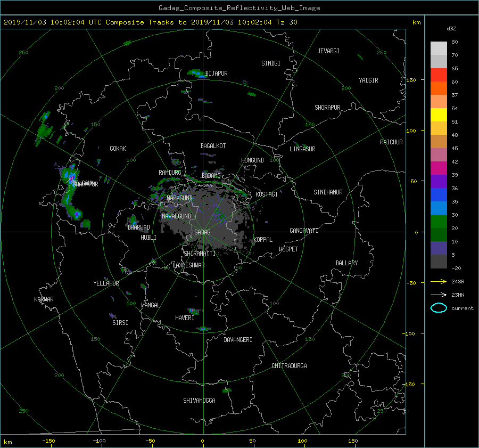Select the SIRSI city label
The image size is (479, 448).
click(x=120, y=323)
